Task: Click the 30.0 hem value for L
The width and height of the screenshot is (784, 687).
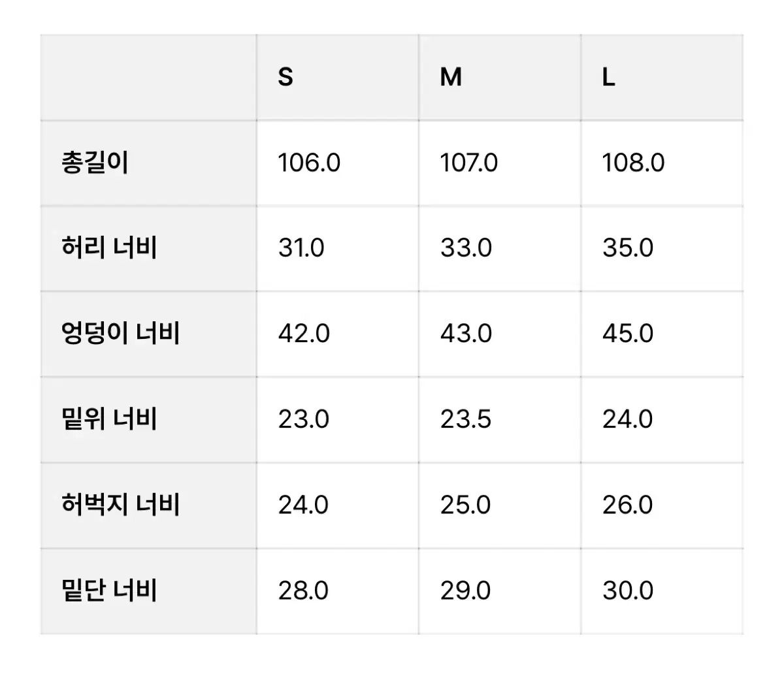Action: pyautogui.click(x=627, y=590)
